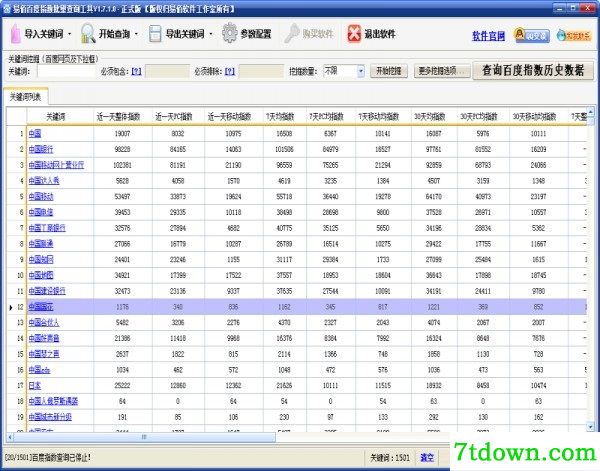The image size is (600, 471).
Task: Click the 查询百度指数历史数据 button
Action: click(x=533, y=70)
